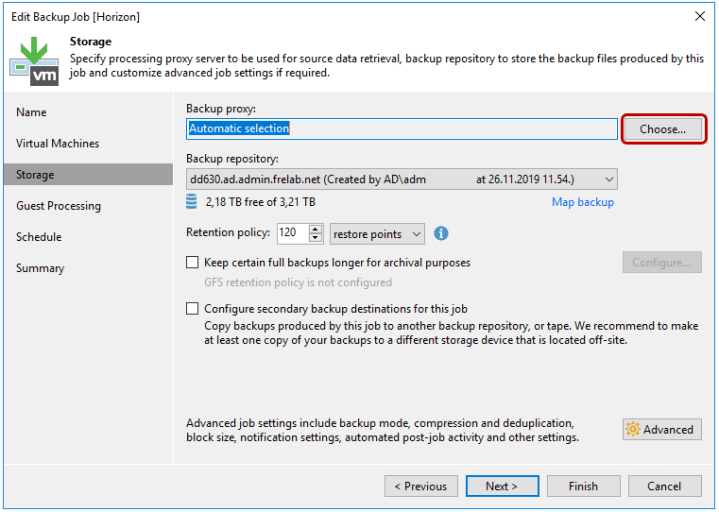Enable keep certain full backups for archival
This screenshot has width=719, height=512.
point(193,263)
